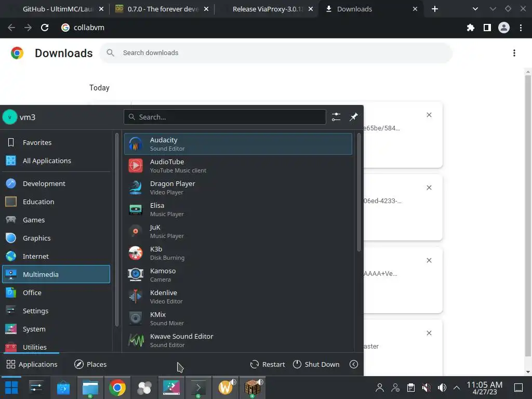Open Chrome main three-dot menu

[x=521, y=28]
